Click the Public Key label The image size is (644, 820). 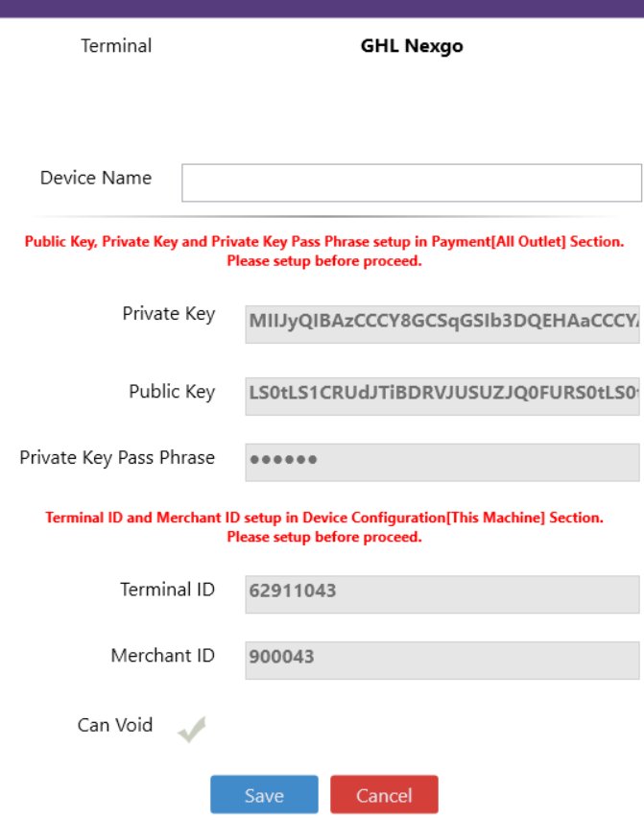[x=172, y=391]
